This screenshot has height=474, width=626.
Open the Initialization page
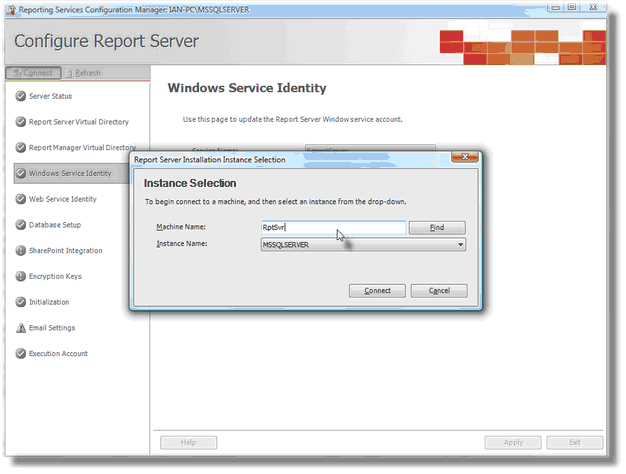pyautogui.click(x=49, y=302)
